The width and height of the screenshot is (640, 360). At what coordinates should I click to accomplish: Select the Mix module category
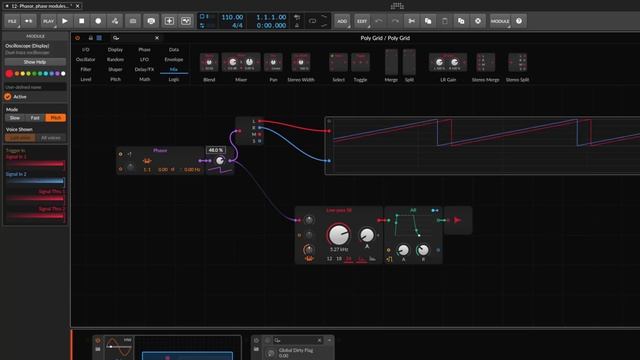(174, 69)
